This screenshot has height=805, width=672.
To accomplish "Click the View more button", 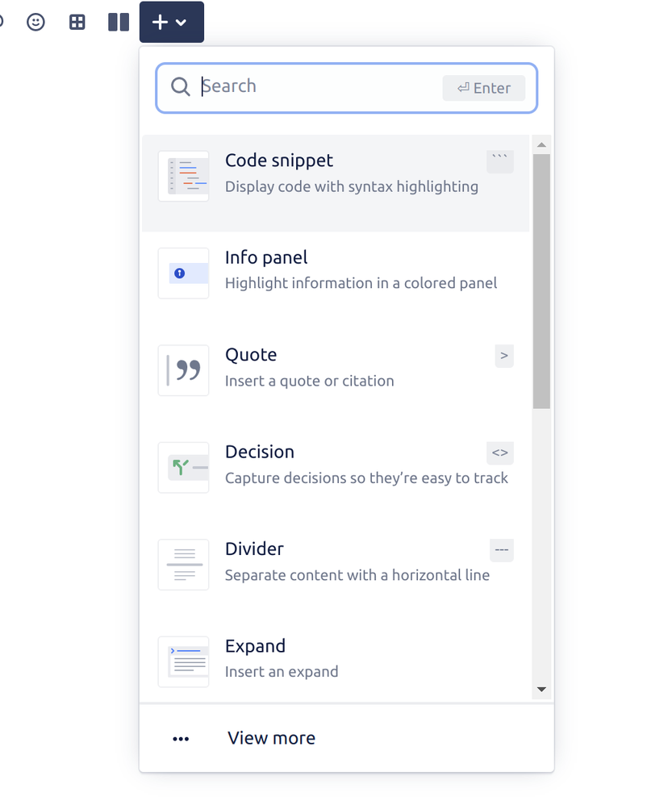I will point(271,738).
